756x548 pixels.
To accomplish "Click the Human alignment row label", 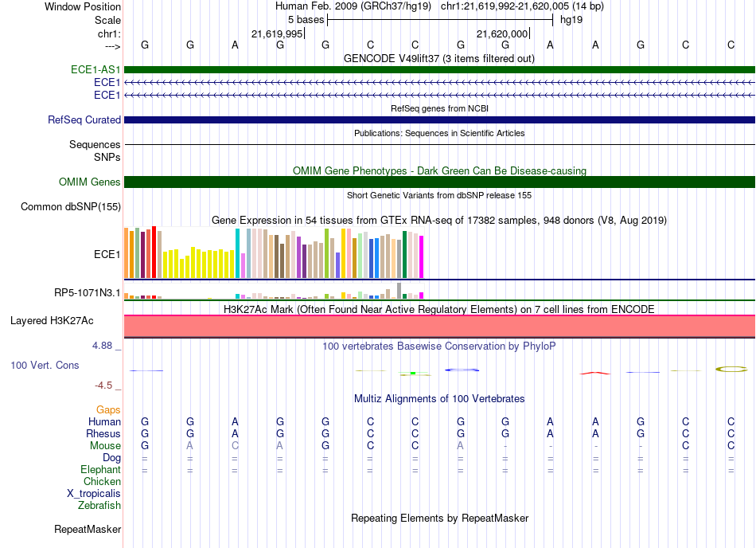I will (104, 421).
